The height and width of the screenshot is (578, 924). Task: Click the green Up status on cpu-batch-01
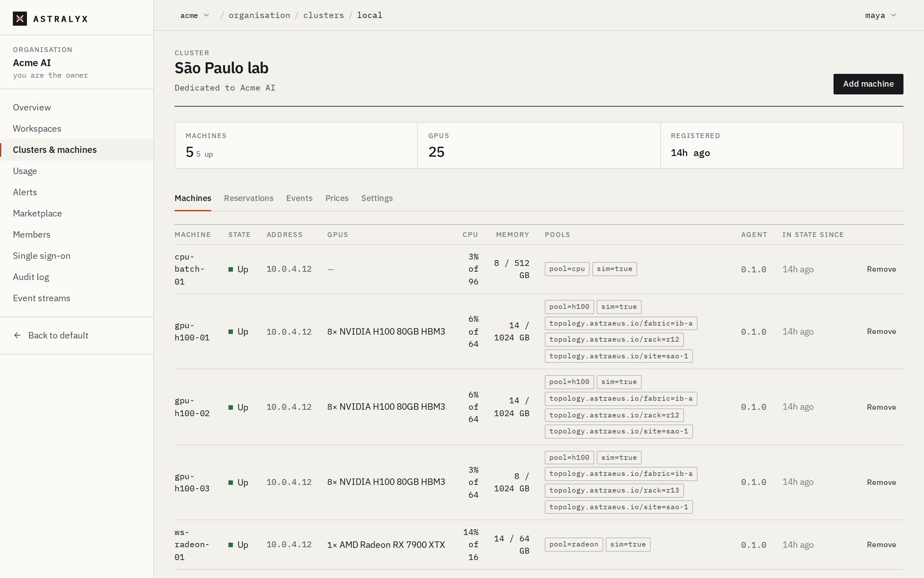(x=238, y=269)
